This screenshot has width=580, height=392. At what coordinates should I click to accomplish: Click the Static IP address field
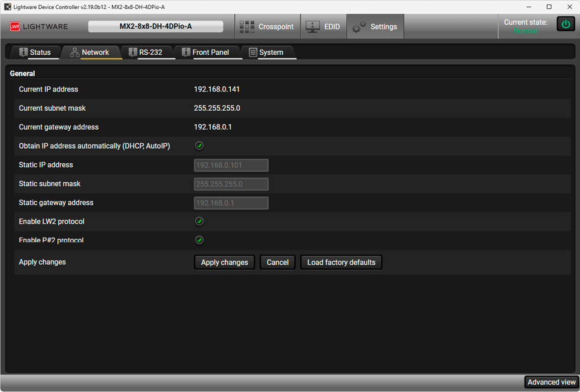(x=231, y=165)
